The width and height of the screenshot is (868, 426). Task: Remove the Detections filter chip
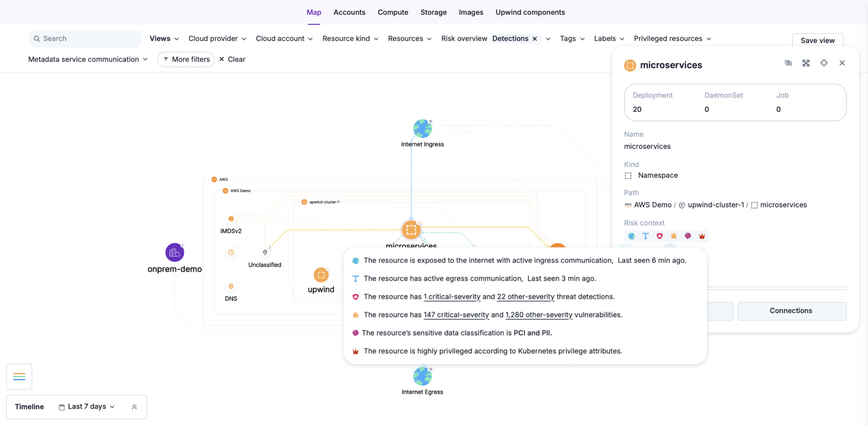[535, 39]
